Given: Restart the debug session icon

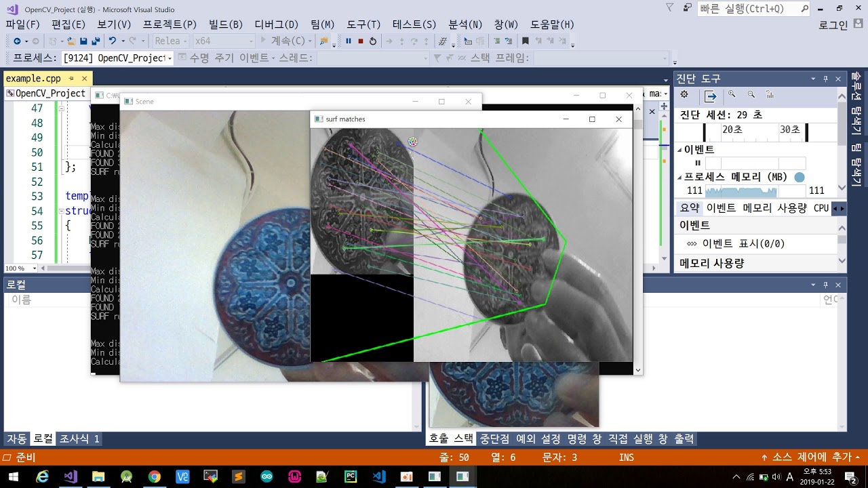Looking at the screenshot, I should (372, 41).
